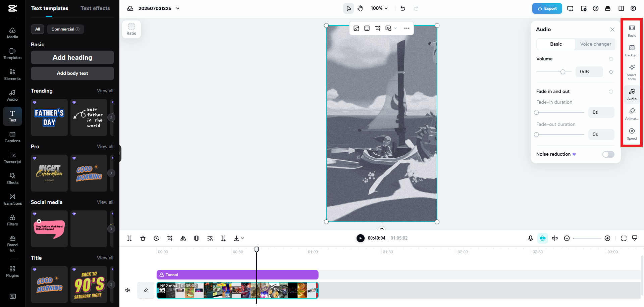Open the Effects panel in left sidebar
The image size is (644, 307).
tap(12, 178)
